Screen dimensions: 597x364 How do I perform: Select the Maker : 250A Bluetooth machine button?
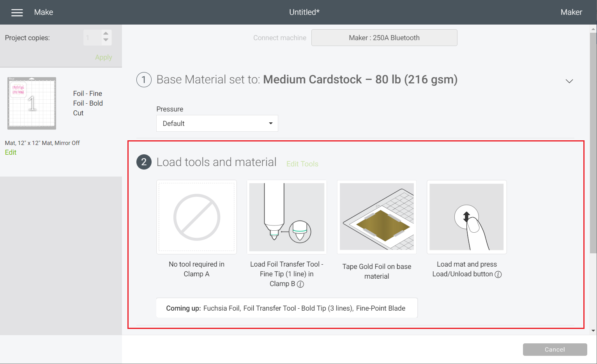(384, 37)
